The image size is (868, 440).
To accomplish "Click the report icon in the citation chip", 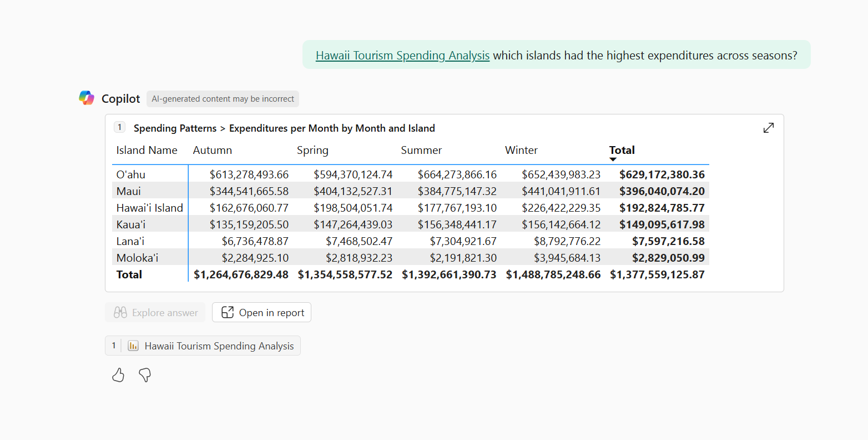I will [x=133, y=346].
